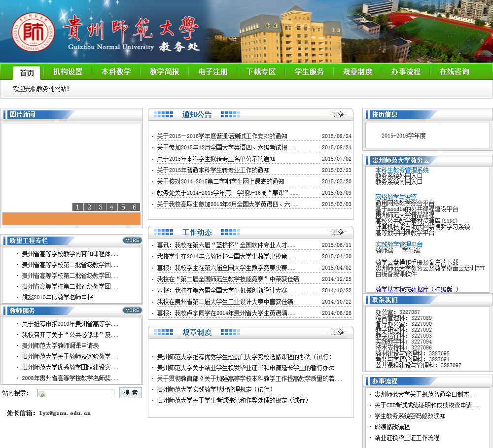
Task: Open 教务系统内网入口 link
Action: (399, 182)
